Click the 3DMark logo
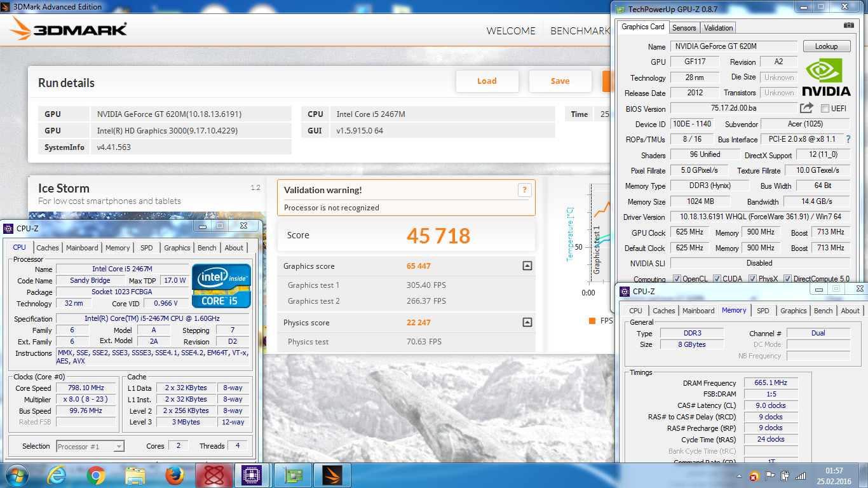This screenshot has height=488, width=868. 69,29
